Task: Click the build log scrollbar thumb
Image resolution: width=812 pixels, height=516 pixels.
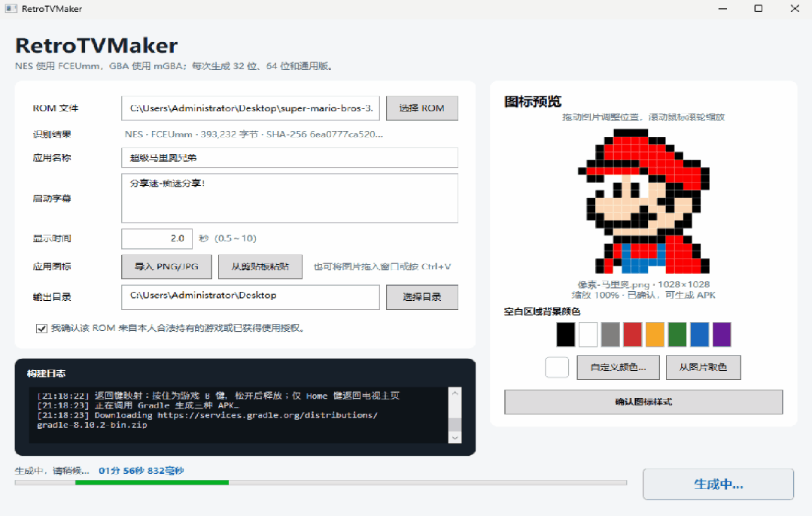Action: tap(455, 424)
